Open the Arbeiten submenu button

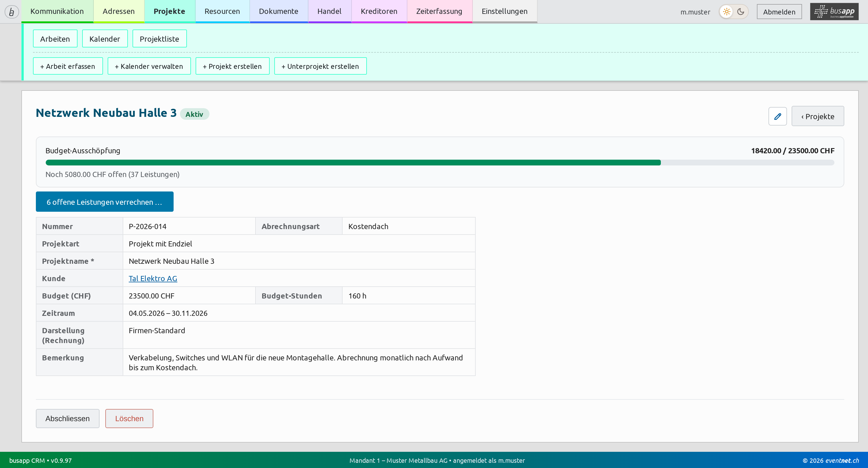click(55, 39)
